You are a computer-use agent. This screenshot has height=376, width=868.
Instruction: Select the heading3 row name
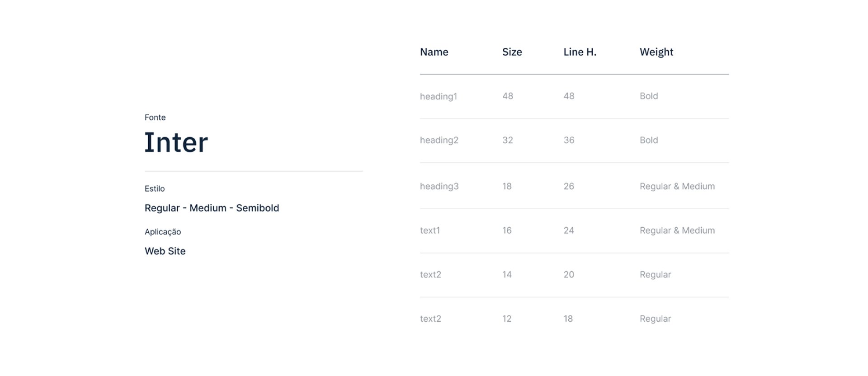[439, 186]
